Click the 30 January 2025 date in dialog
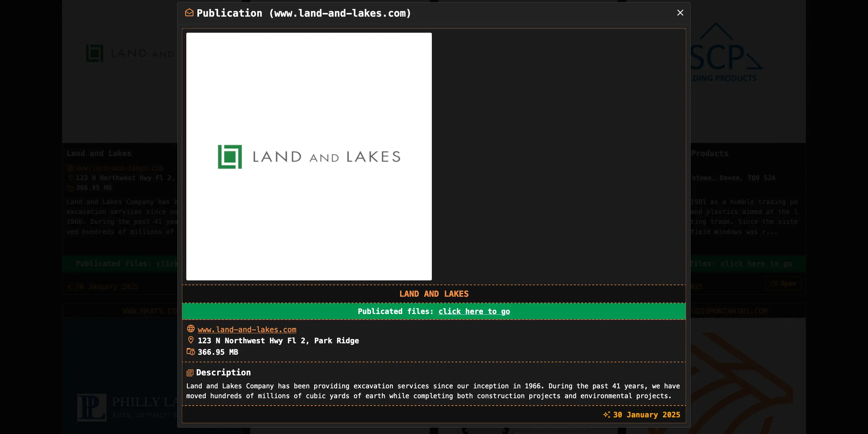The width and height of the screenshot is (868, 434). pos(646,415)
